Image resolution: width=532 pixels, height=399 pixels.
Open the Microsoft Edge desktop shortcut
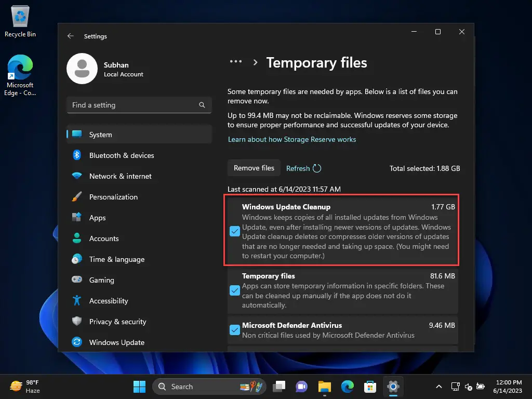pos(20,75)
